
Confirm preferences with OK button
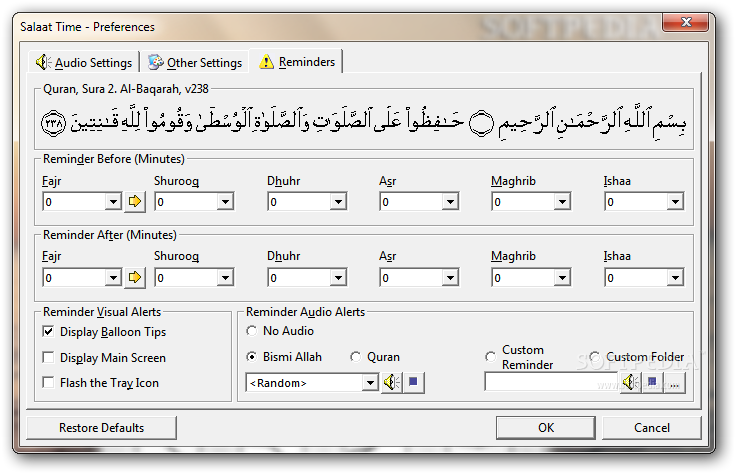tap(546, 428)
